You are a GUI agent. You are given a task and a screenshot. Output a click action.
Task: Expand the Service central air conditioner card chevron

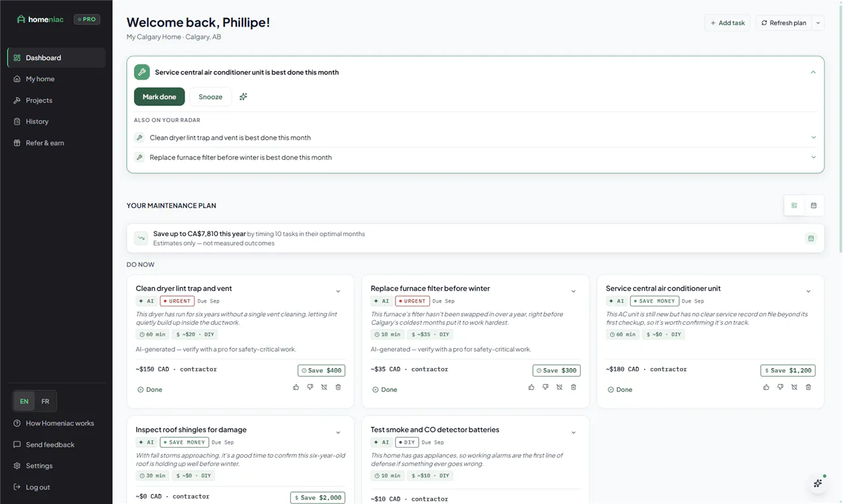tap(808, 292)
